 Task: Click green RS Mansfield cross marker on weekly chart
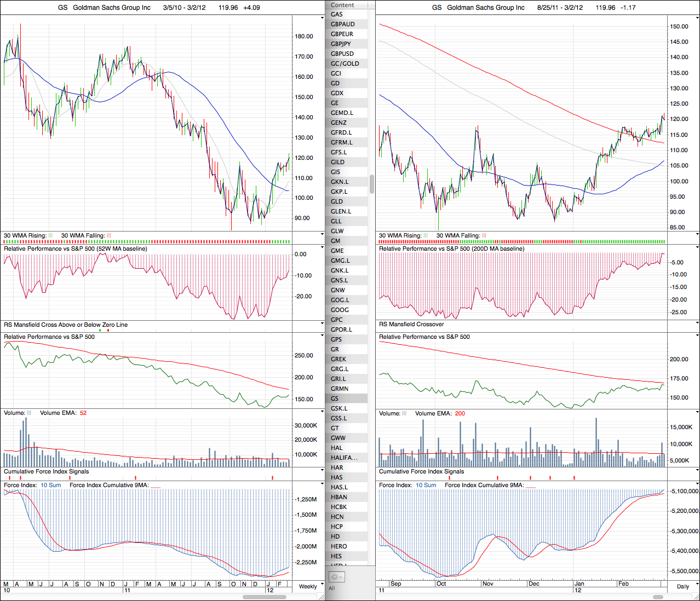point(100,330)
